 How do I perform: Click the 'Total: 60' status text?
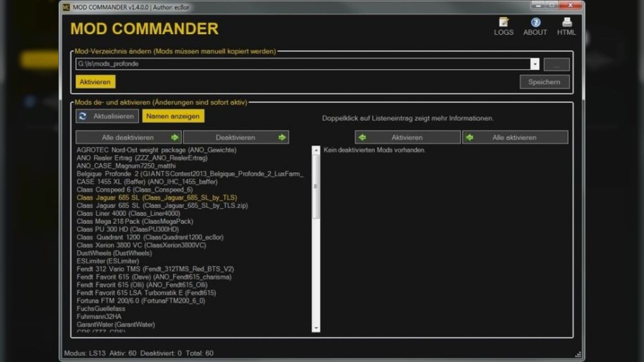pos(199,353)
